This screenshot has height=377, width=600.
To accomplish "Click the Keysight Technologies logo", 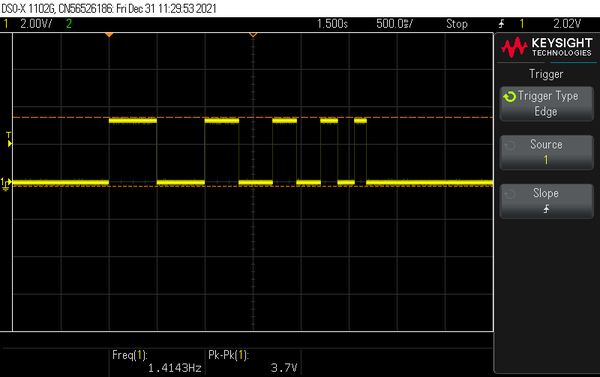I will (x=546, y=47).
